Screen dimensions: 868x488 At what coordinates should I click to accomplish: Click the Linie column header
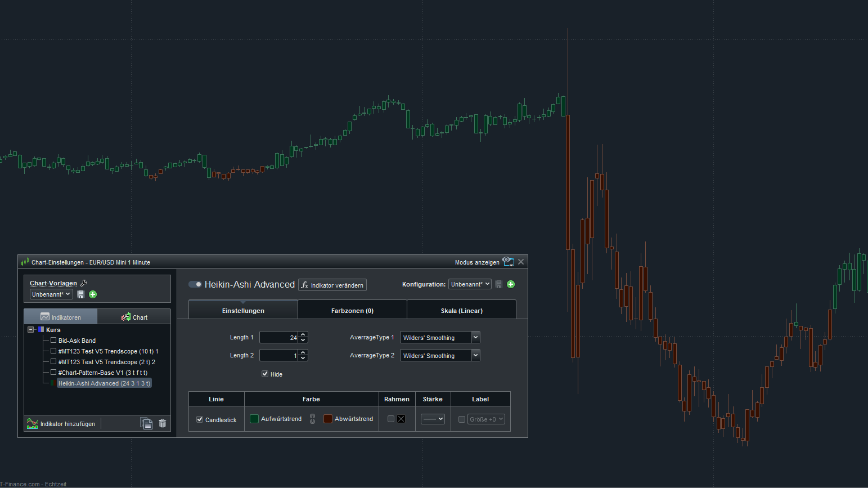[x=217, y=399]
